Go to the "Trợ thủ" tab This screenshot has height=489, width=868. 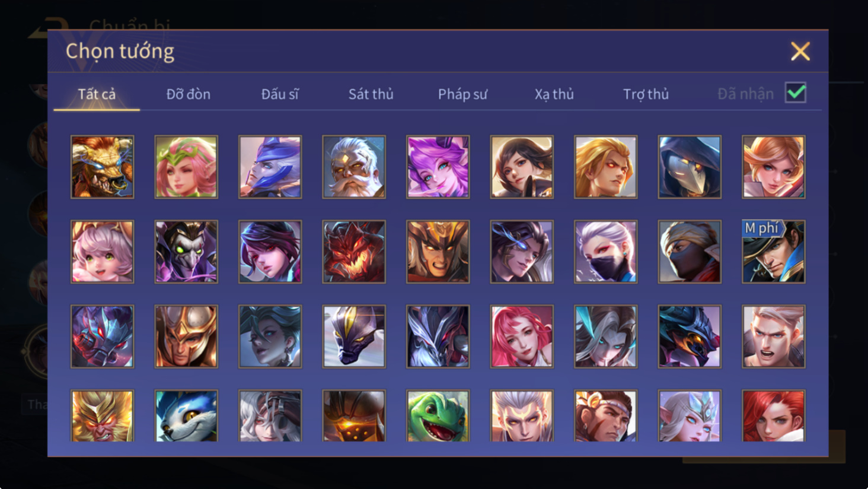coord(646,94)
